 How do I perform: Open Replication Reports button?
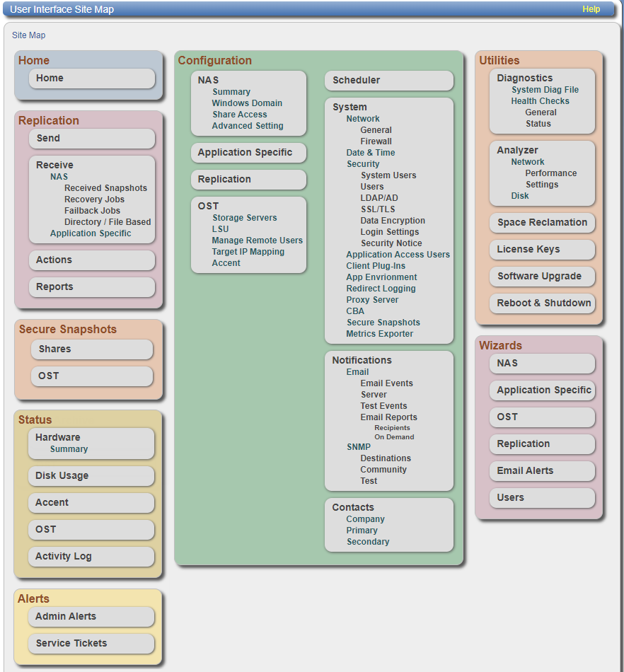pos(91,287)
